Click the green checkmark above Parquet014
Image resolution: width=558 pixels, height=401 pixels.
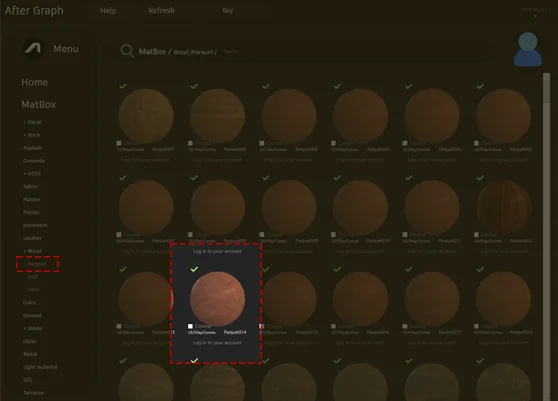194,269
